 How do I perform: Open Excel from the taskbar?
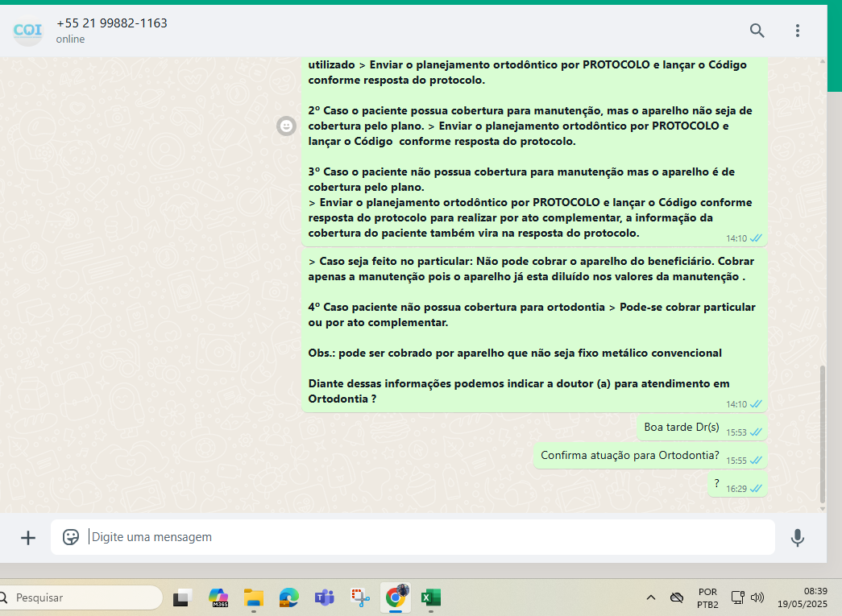tap(430, 597)
